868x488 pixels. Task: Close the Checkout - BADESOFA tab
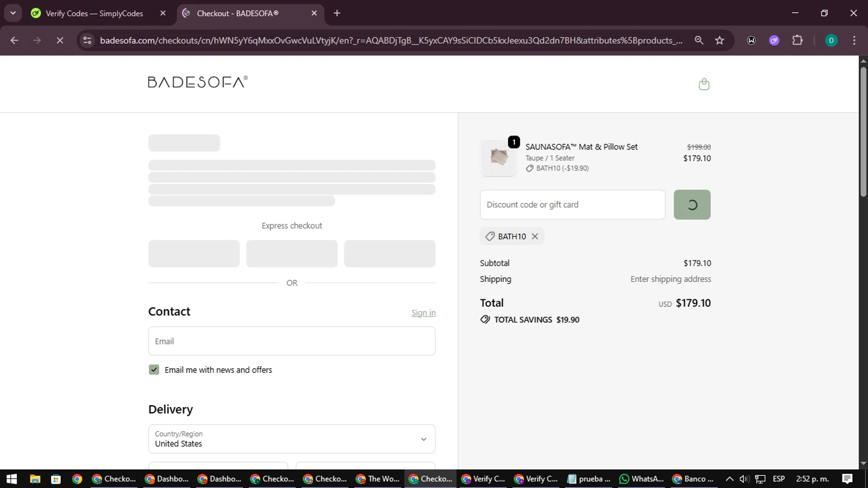click(x=314, y=13)
